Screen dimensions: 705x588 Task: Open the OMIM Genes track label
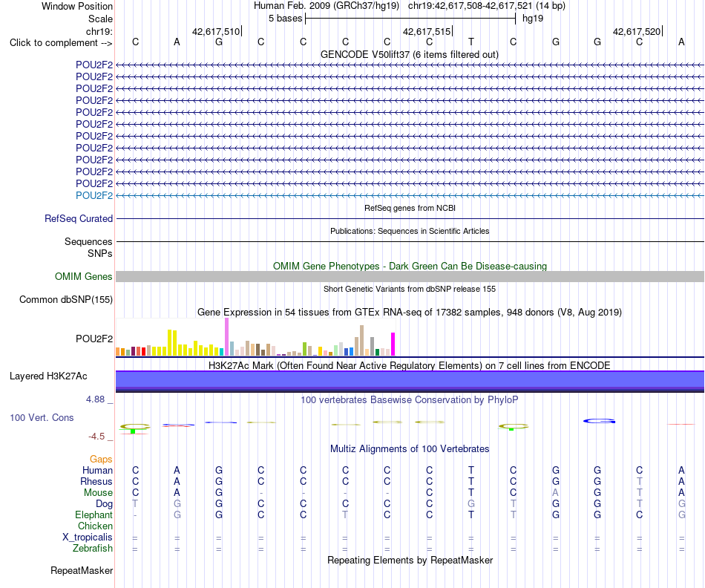pyautogui.click(x=84, y=277)
